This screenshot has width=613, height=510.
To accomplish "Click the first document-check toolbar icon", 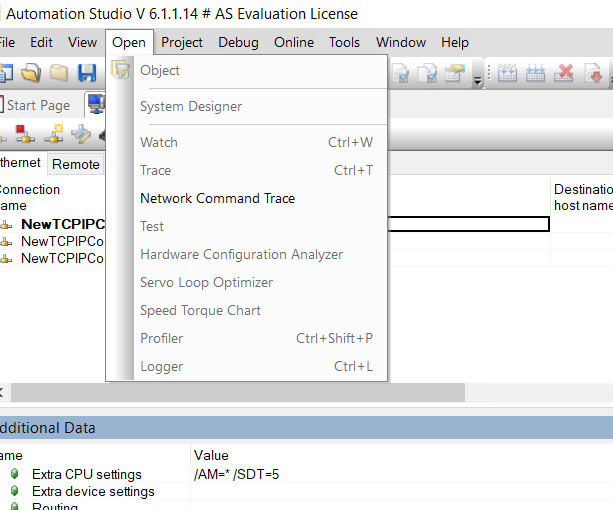I will (401, 73).
